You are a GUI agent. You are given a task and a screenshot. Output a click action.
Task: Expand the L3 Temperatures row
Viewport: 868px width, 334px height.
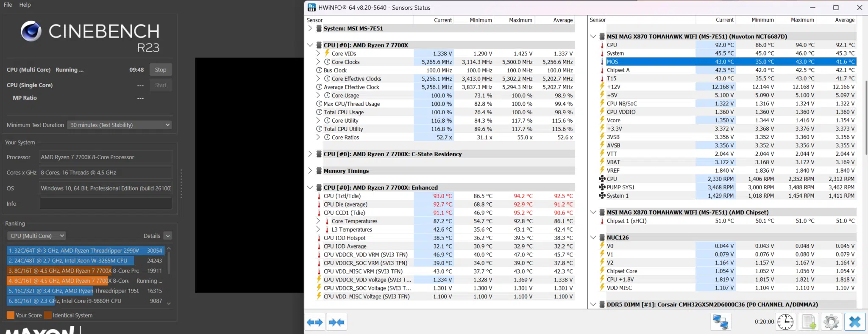318,229
